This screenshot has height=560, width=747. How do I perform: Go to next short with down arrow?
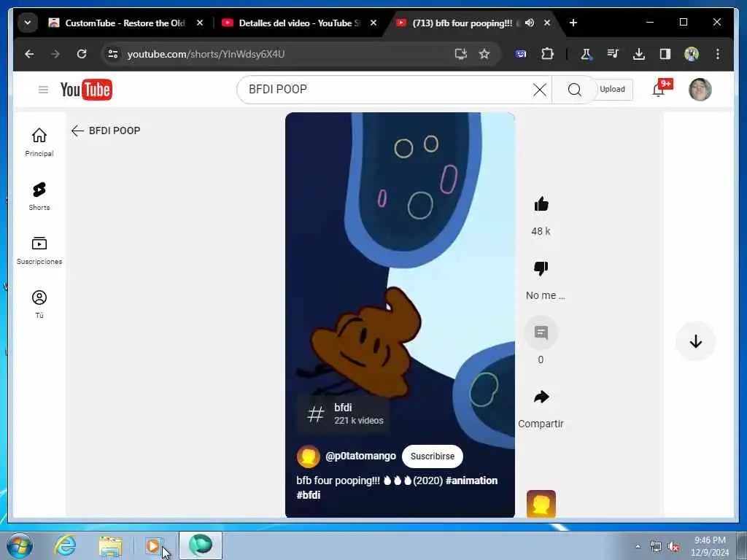(x=695, y=341)
